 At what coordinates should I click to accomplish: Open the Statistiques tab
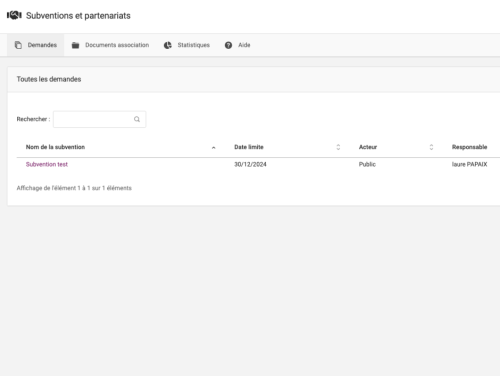pyautogui.click(x=187, y=45)
